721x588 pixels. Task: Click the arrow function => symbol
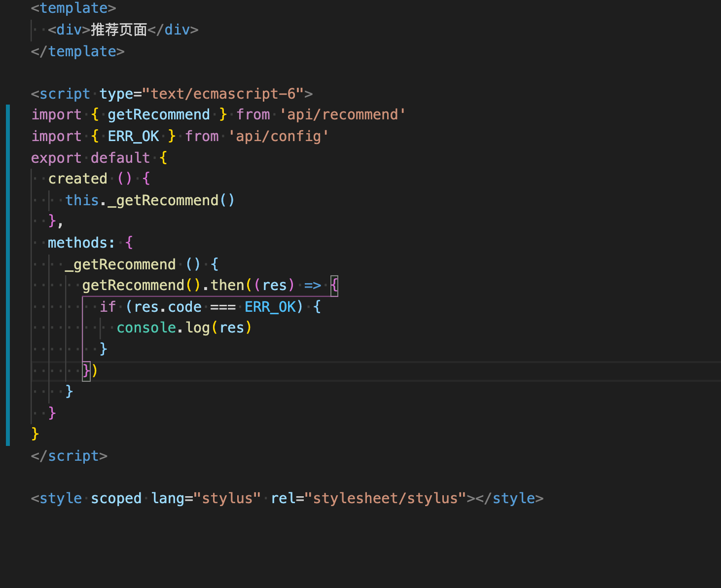pyautogui.click(x=313, y=285)
